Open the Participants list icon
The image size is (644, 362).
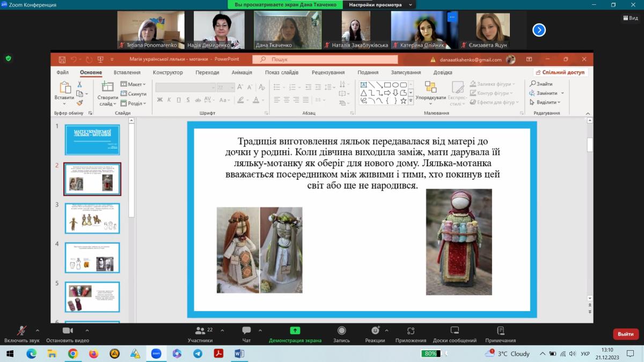(x=200, y=331)
